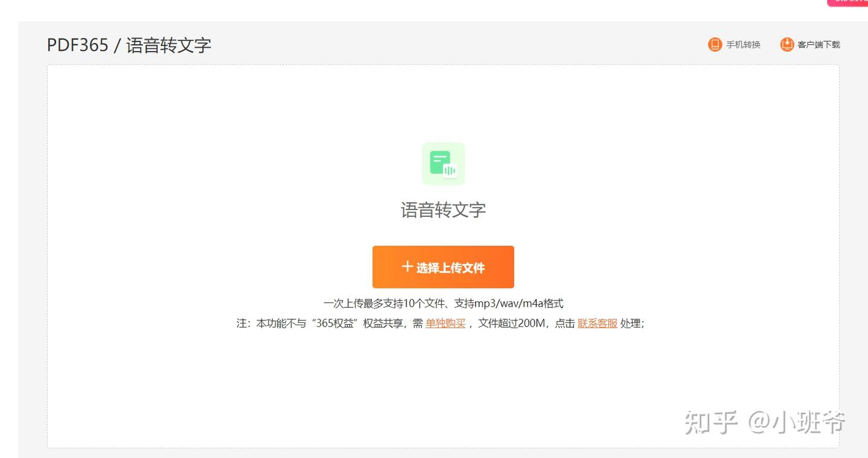Open the 单独购买 link
This screenshot has width=868, height=458.
pyautogui.click(x=445, y=323)
